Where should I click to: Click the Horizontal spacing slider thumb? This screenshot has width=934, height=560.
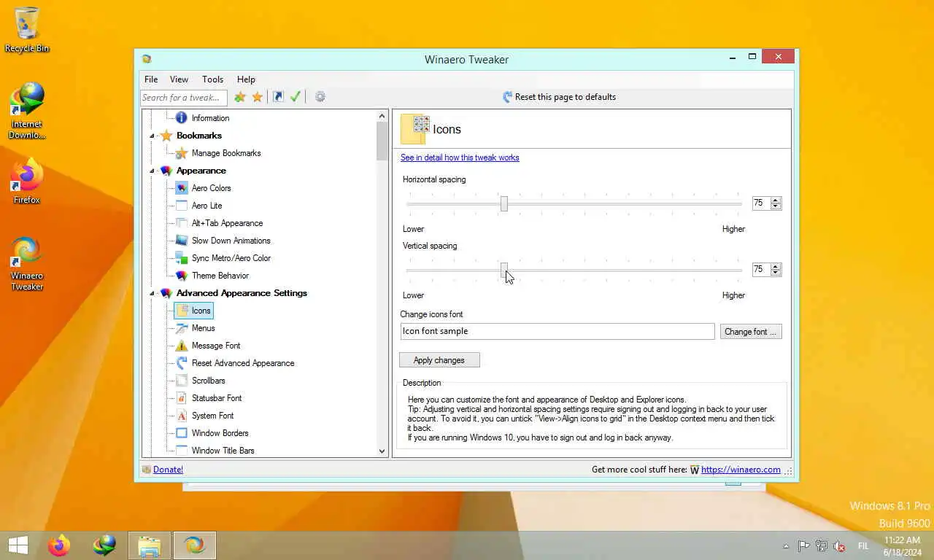[x=504, y=203]
